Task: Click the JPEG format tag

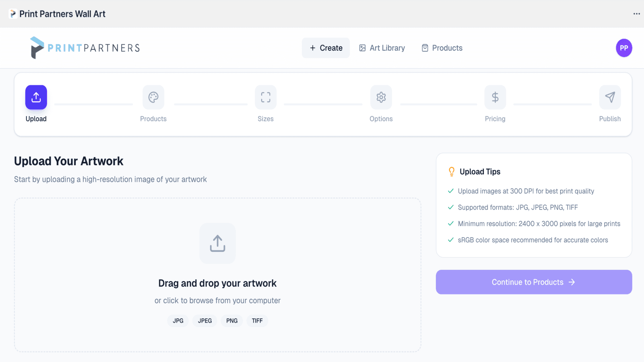Action: (205, 321)
